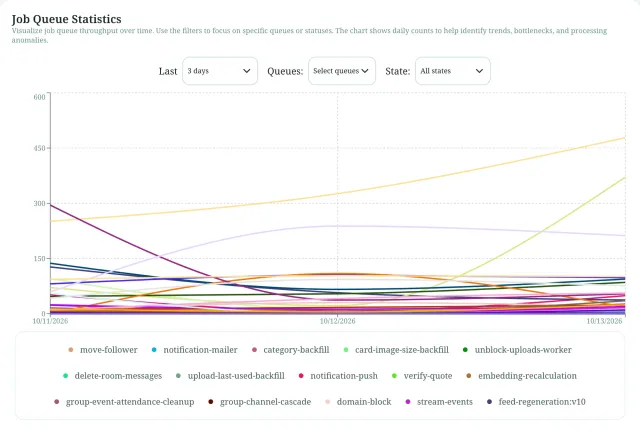
Task: Click the 450 y-axis value
Action: click(40, 149)
